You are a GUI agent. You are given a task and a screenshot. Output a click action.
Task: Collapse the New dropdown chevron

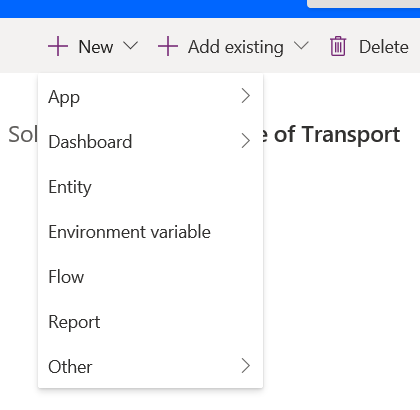coord(130,46)
